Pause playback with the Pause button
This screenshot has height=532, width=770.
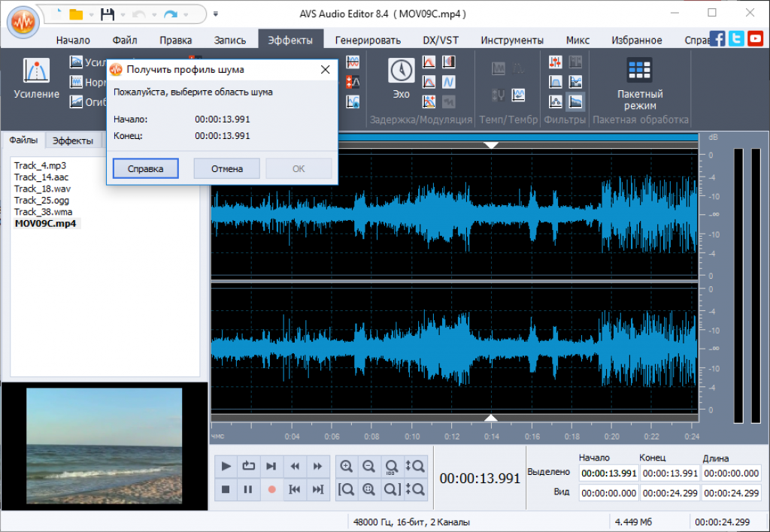pyautogui.click(x=248, y=489)
